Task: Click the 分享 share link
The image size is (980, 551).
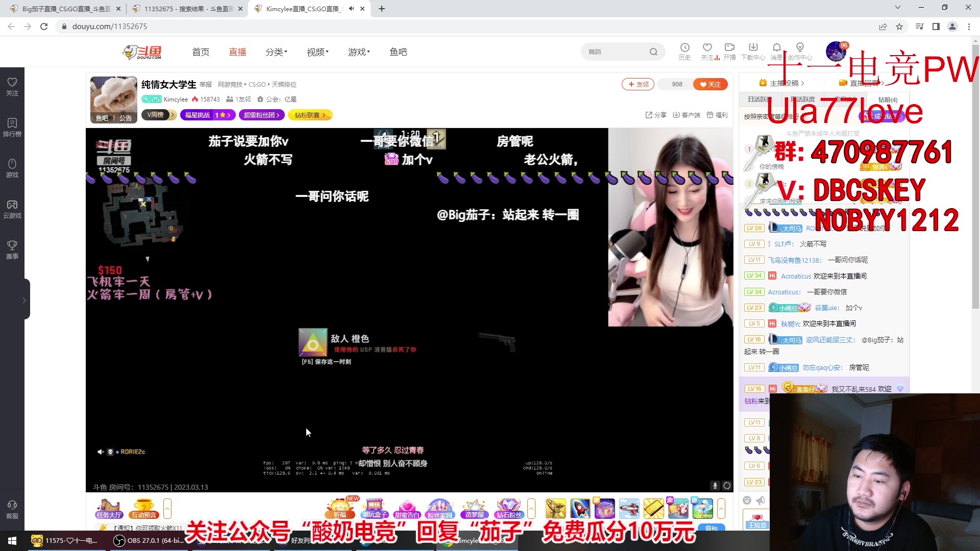Action: pyautogui.click(x=656, y=115)
